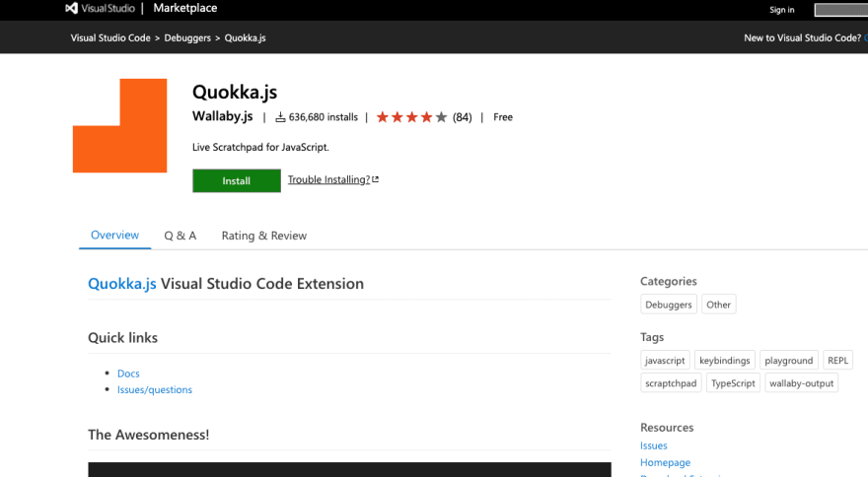Click the green Install button
Viewport: 868px width, 477px height.
point(237,181)
